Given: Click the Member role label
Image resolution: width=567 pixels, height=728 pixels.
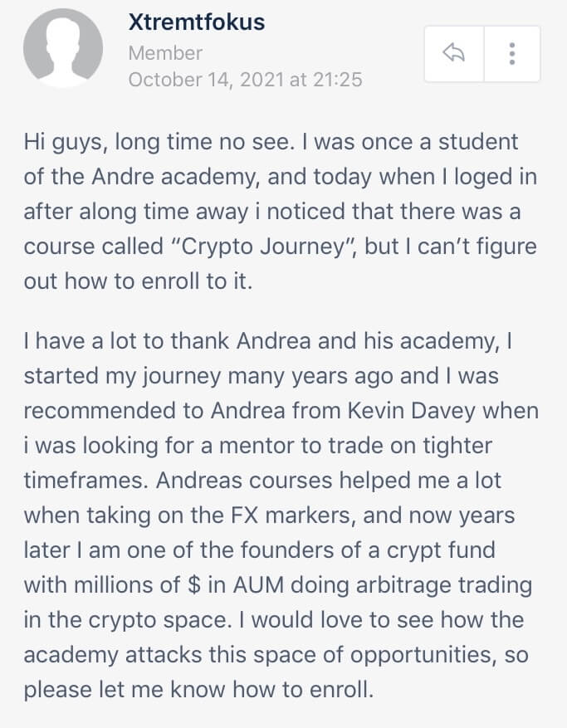Looking at the screenshot, I should [165, 52].
